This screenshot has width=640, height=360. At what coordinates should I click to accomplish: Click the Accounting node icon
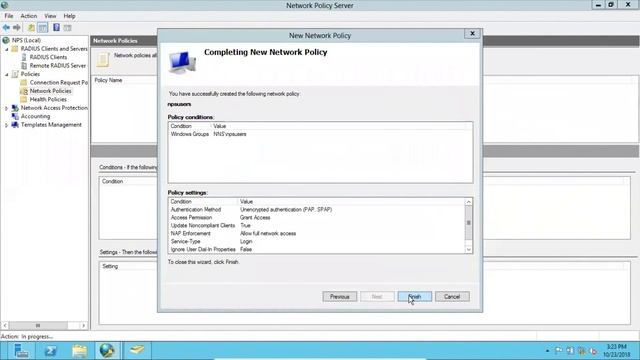pyautogui.click(x=15, y=116)
